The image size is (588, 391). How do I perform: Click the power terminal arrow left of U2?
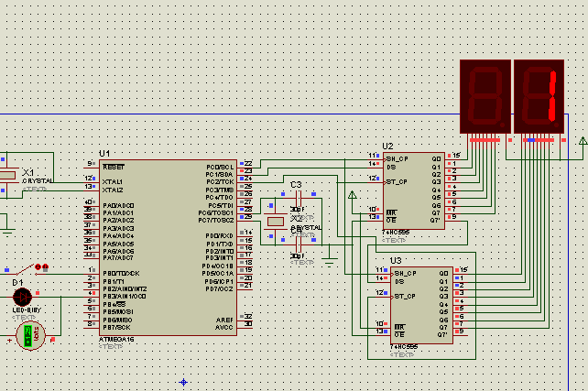tap(353, 194)
